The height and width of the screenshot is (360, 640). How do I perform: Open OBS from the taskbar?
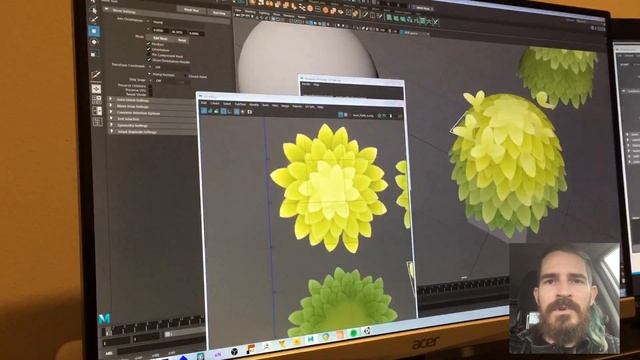(235, 351)
